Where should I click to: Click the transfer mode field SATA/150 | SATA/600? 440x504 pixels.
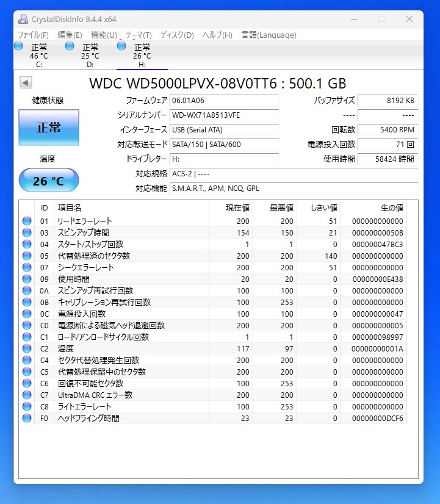[225, 145]
